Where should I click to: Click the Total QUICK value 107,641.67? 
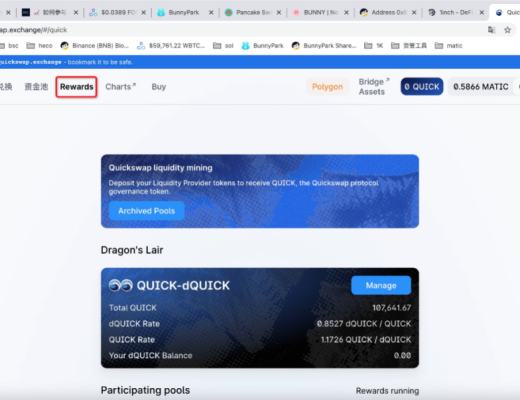point(391,308)
